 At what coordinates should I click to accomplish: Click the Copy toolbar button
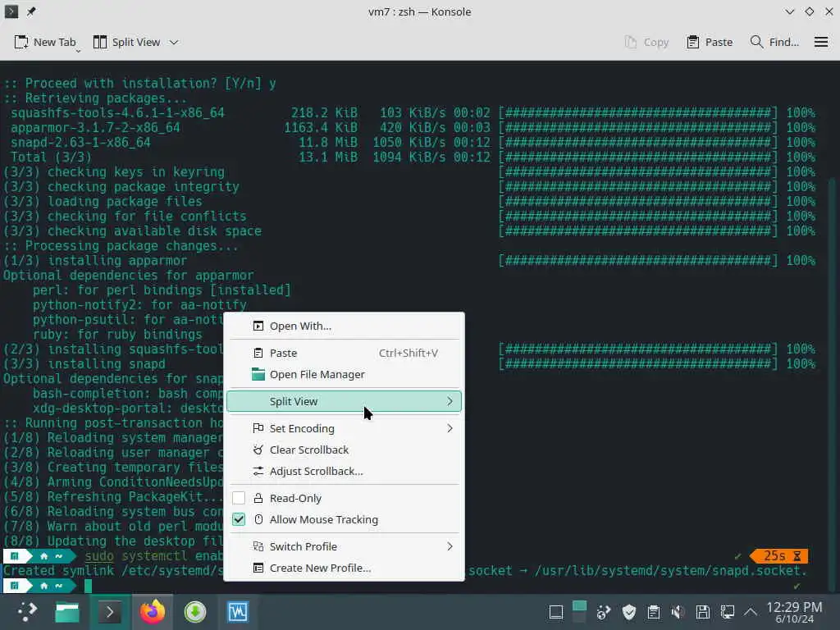[646, 42]
